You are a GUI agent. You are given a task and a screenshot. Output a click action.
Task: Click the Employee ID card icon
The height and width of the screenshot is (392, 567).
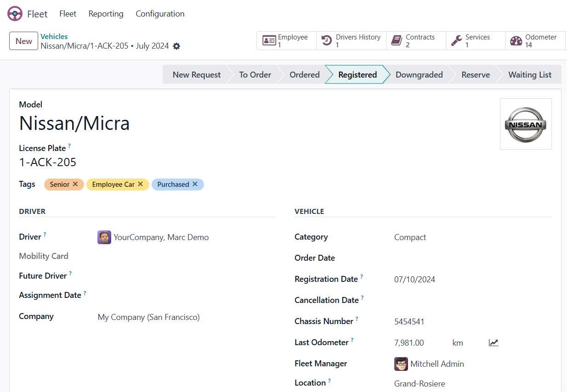click(269, 41)
